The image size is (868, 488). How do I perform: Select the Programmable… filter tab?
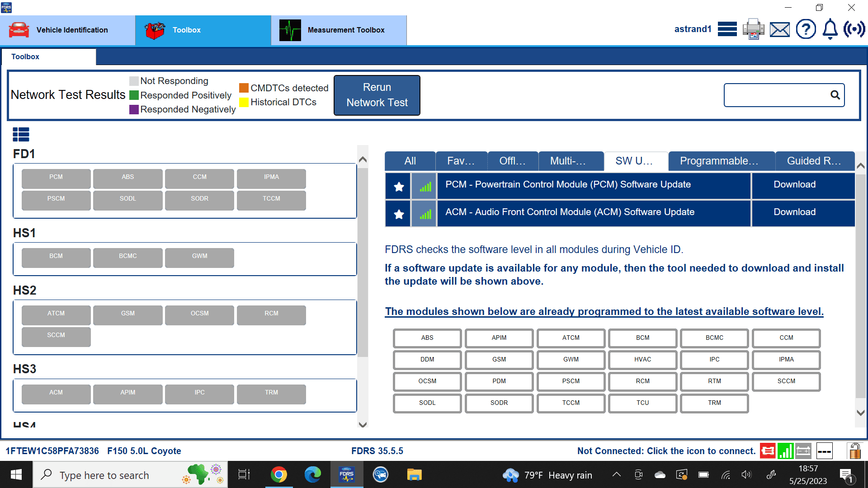pyautogui.click(x=722, y=161)
